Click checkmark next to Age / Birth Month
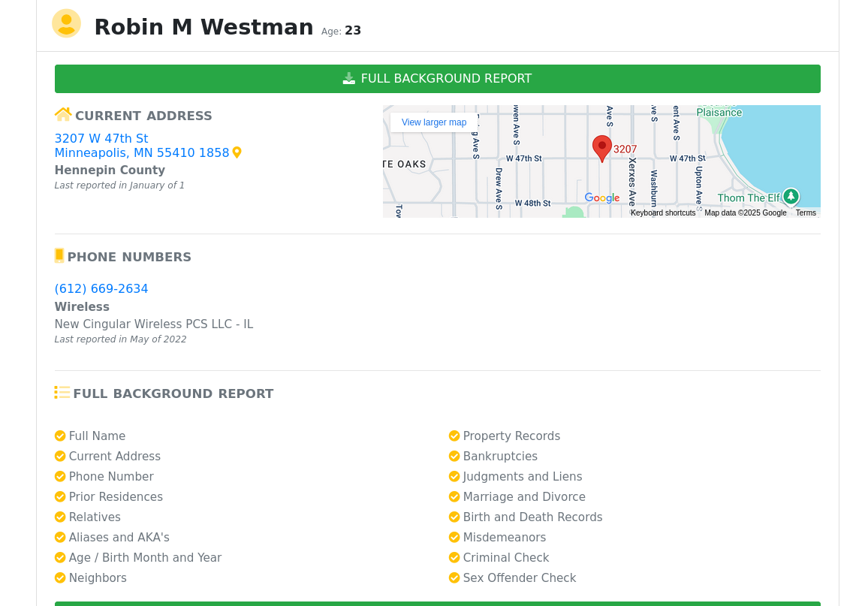This screenshot has height=606, width=868. coord(60,558)
